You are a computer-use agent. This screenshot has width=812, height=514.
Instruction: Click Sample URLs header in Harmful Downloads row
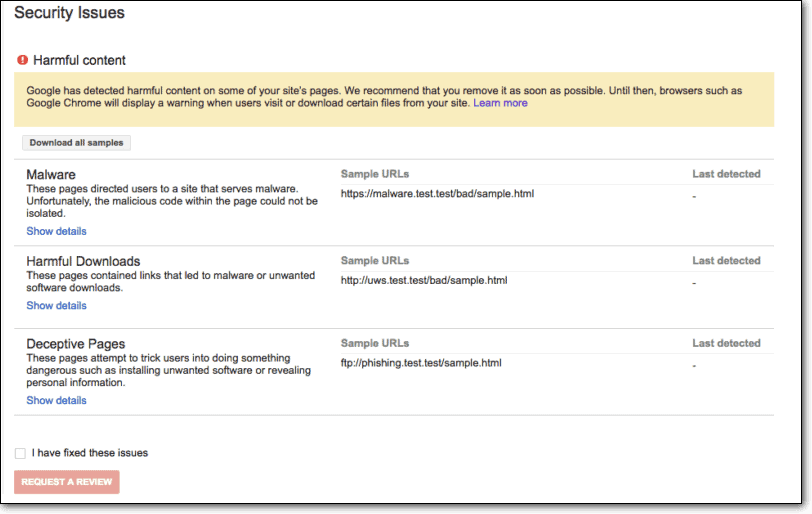375,260
